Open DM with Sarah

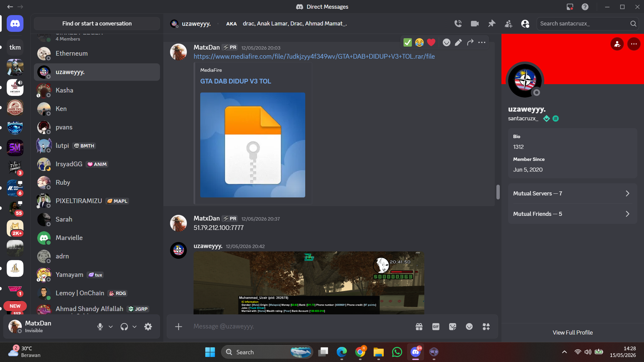(97, 220)
